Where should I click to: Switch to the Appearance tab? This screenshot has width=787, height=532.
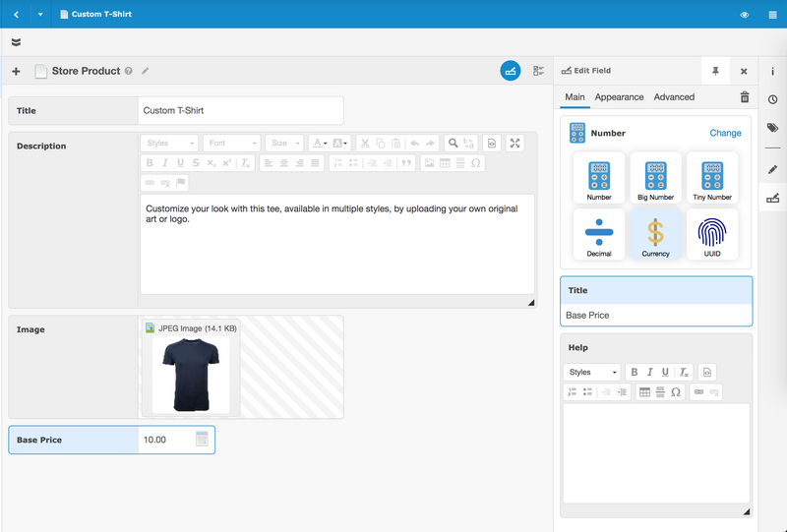click(619, 97)
